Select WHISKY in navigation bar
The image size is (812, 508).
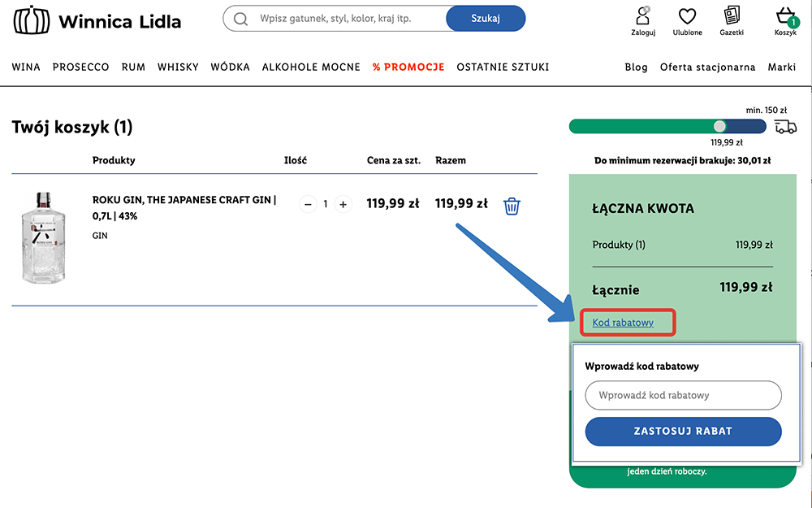coord(178,67)
